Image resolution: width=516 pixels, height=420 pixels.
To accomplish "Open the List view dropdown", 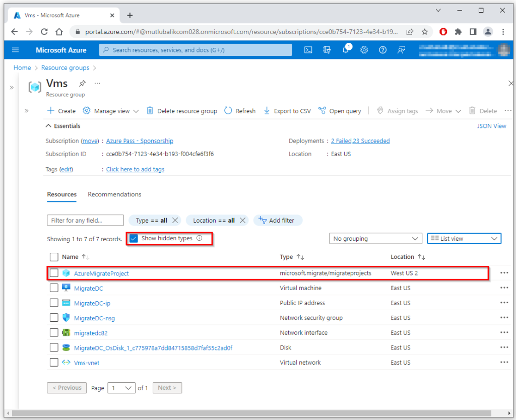I will click(x=464, y=238).
